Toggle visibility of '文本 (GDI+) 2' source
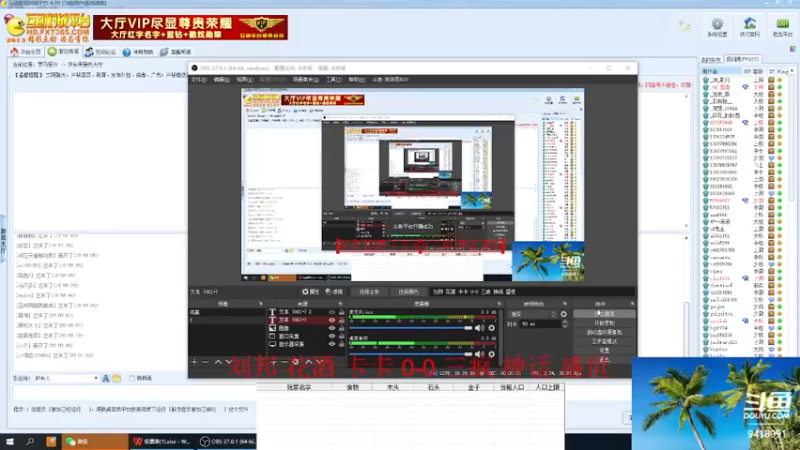This screenshot has width=800, height=450. (x=332, y=312)
